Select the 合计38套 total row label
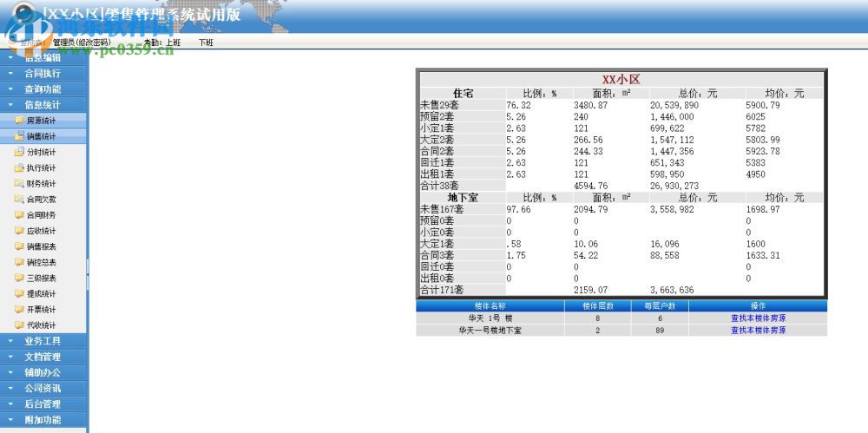 [x=439, y=186]
